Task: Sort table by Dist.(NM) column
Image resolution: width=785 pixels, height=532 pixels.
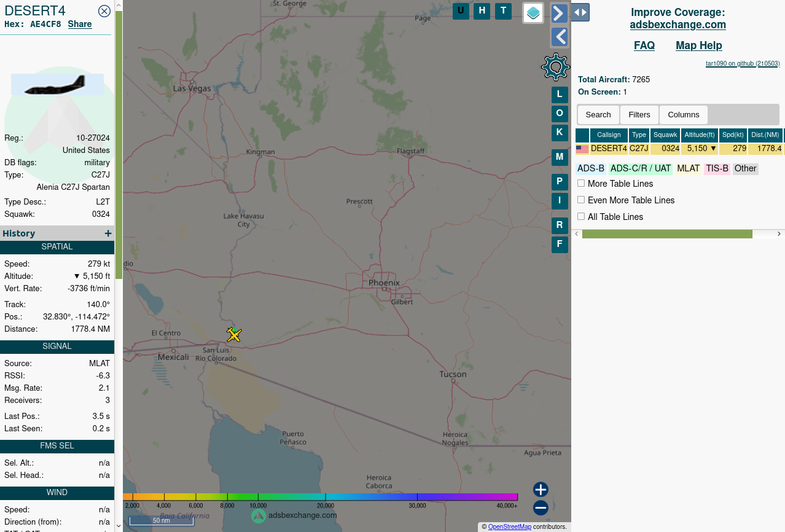Action: 765,135
